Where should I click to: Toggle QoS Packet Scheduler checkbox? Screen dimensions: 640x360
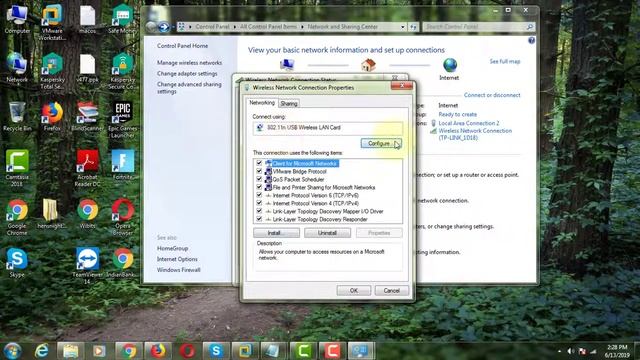[259, 179]
